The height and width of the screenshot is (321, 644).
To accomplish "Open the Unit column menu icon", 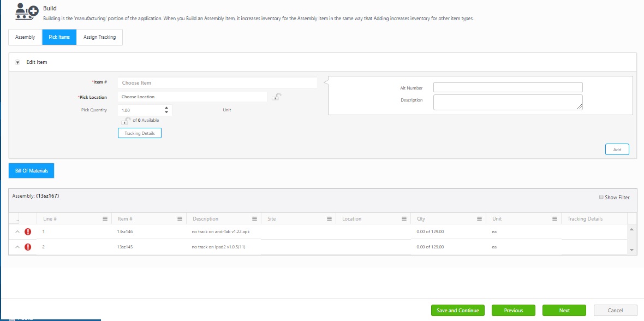I will 553,219.
